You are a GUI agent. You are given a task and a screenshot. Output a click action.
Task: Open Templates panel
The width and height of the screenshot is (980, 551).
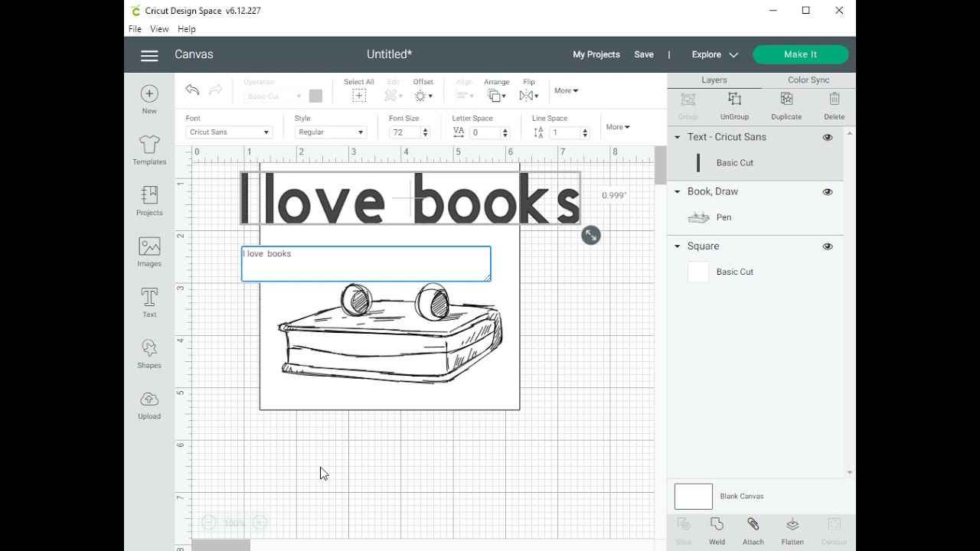pos(149,150)
